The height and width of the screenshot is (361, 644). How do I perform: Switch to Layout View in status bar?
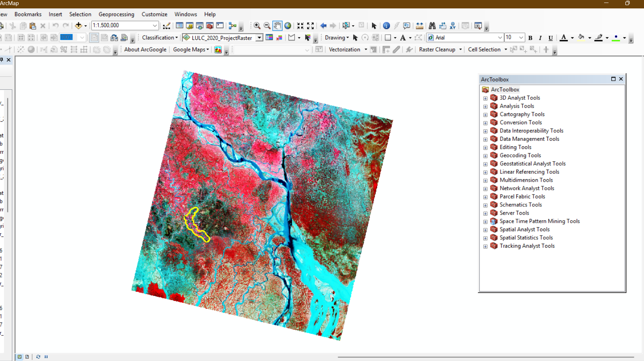27,357
